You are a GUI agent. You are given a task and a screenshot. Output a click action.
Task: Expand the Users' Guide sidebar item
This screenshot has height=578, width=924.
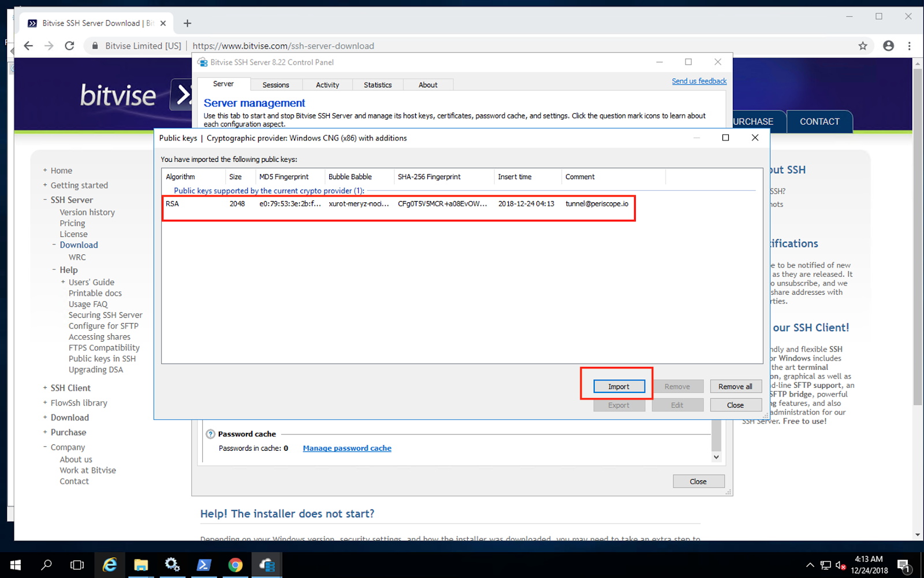click(x=64, y=282)
